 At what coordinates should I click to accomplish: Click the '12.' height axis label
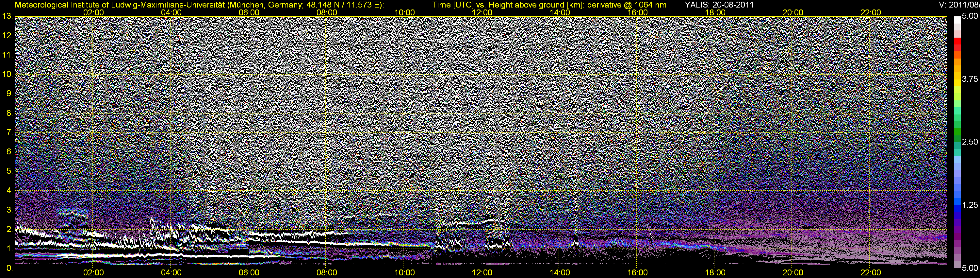pos(7,35)
